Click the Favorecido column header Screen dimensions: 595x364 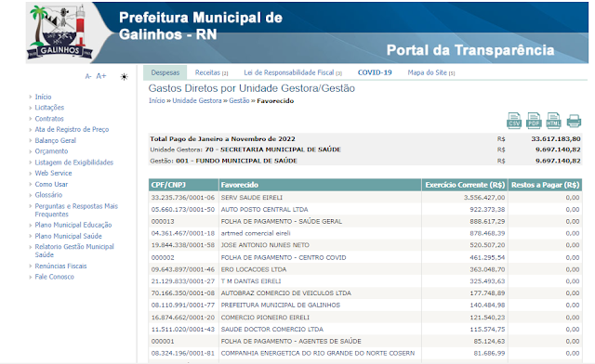tap(320, 185)
